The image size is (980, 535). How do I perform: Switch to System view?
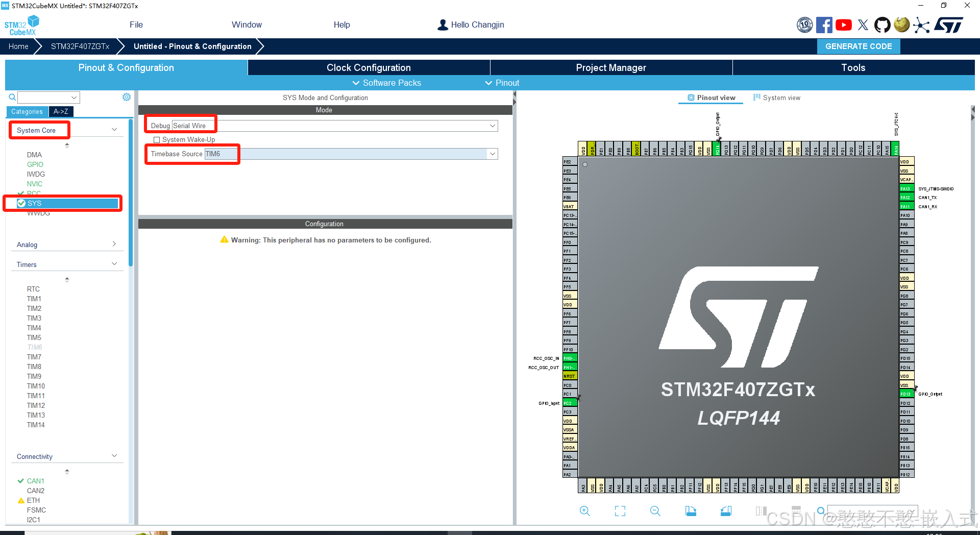[x=776, y=98]
